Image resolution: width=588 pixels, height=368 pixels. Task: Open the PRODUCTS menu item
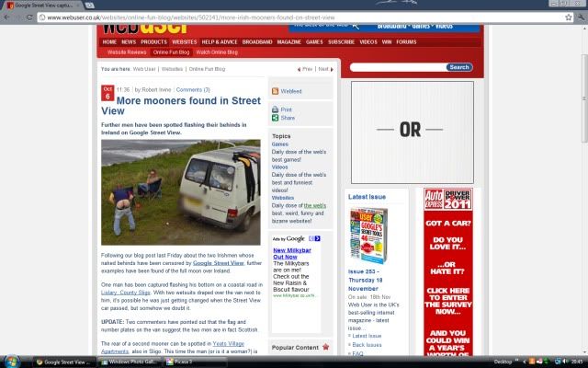pos(153,41)
